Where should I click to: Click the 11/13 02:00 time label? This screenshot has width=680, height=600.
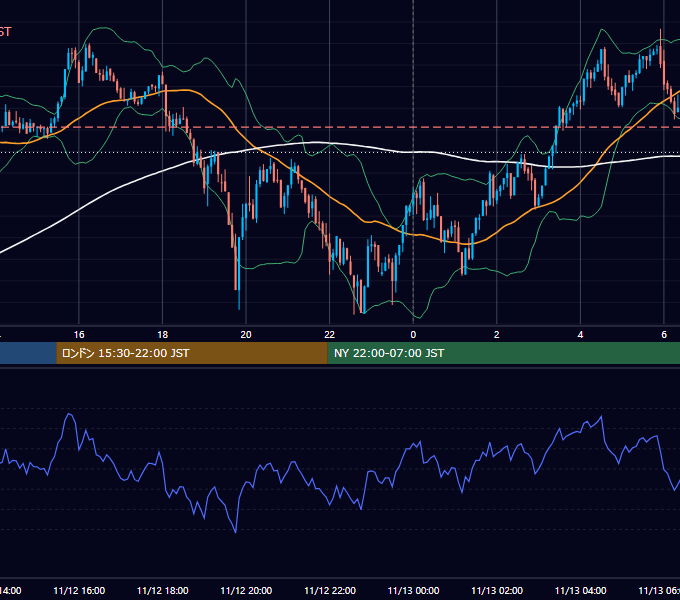point(497,591)
